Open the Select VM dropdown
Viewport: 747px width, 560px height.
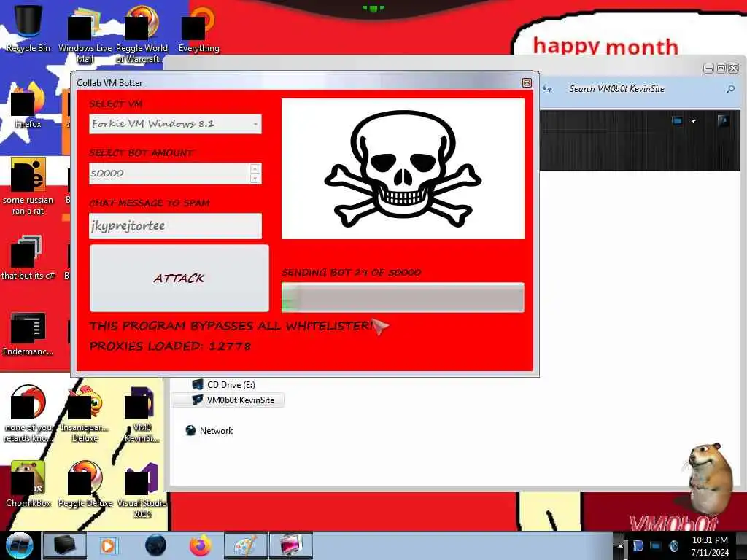point(175,124)
